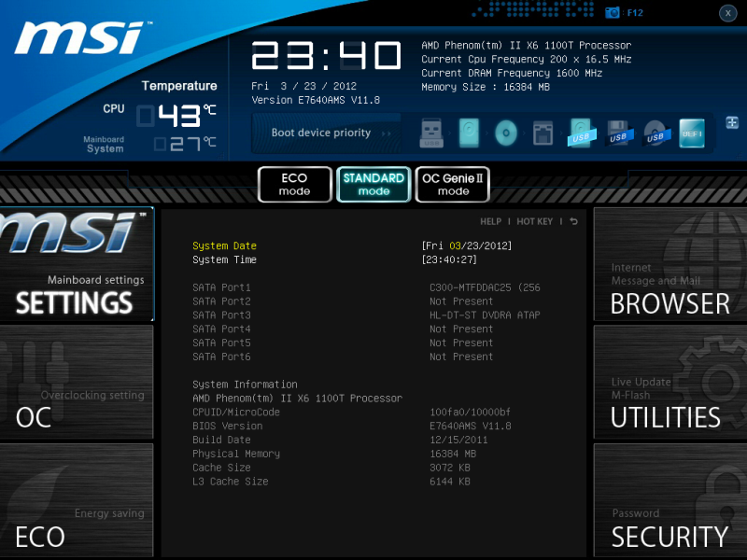Click the CPUID/MicroCode label
The image size is (747, 560).
pos(236,412)
